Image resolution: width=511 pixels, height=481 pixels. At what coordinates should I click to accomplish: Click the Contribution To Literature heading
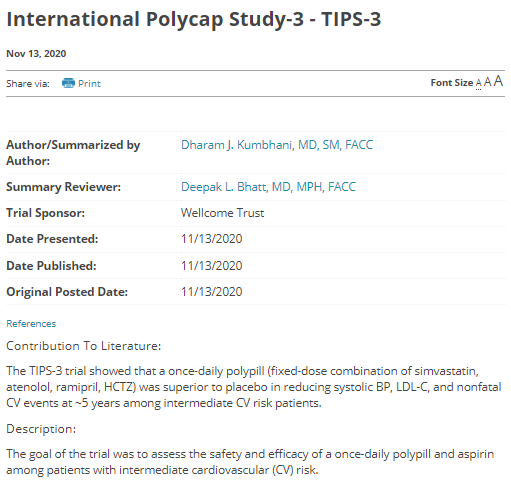coord(84,346)
